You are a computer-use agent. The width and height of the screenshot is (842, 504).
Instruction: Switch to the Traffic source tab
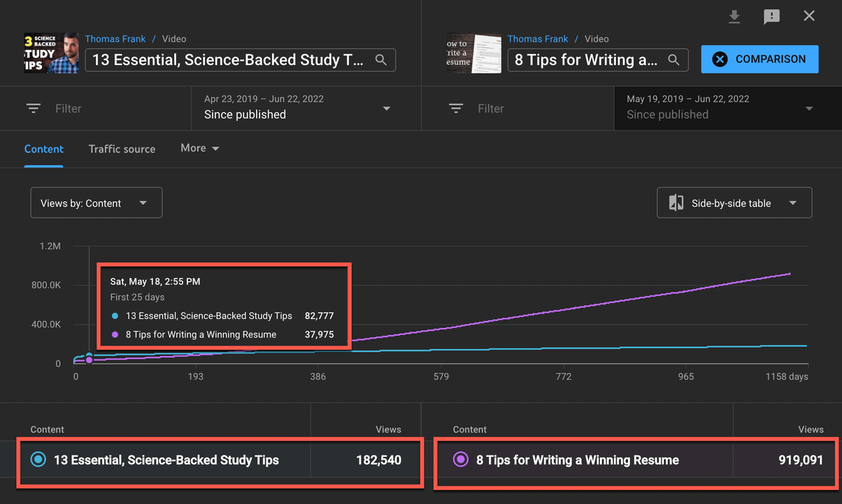point(122,149)
